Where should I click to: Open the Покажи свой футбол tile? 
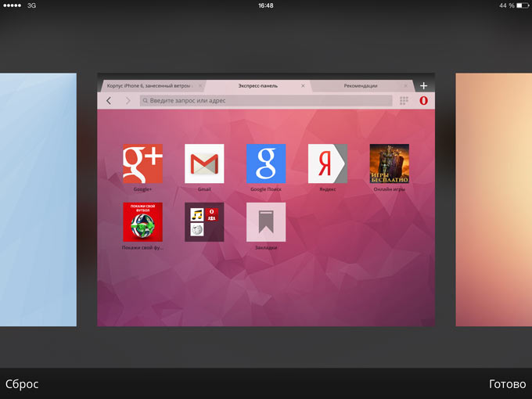[x=142, y=222]
